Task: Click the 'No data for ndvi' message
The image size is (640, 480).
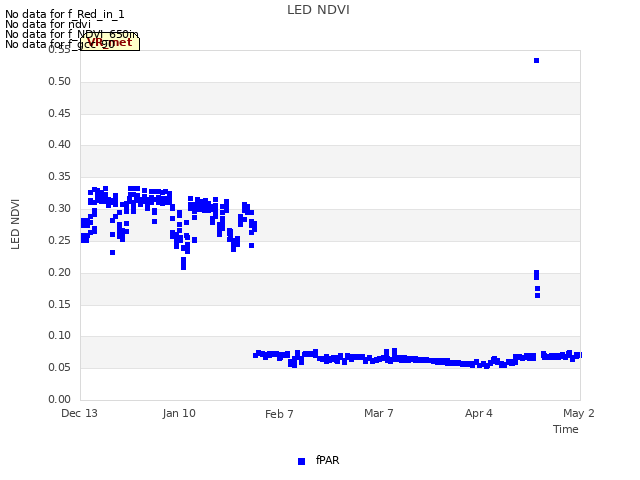Action: click(48, 24)
